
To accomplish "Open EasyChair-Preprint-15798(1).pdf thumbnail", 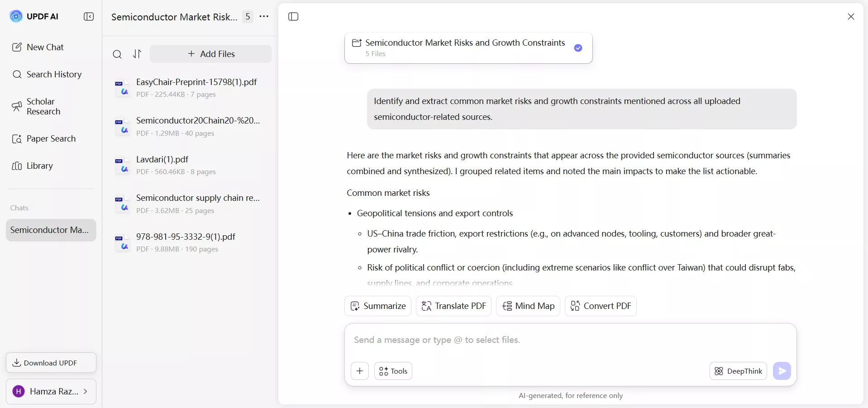I will 122,88.
